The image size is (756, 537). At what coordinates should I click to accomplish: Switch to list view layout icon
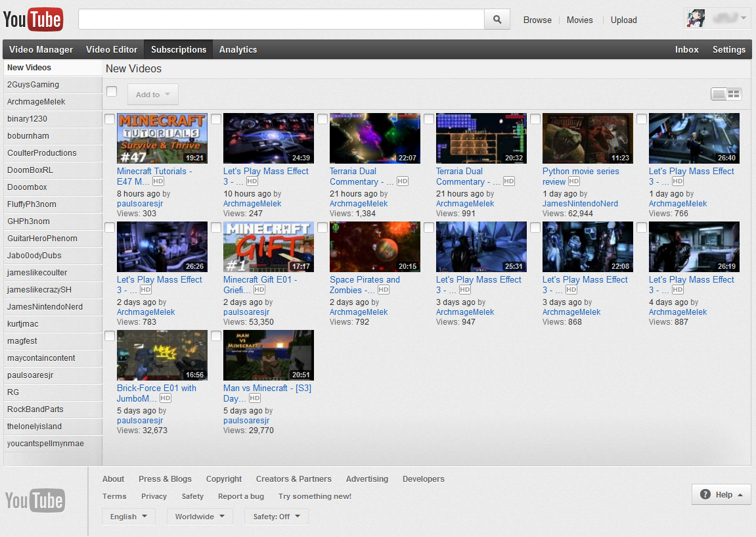[x=719, y=94]
